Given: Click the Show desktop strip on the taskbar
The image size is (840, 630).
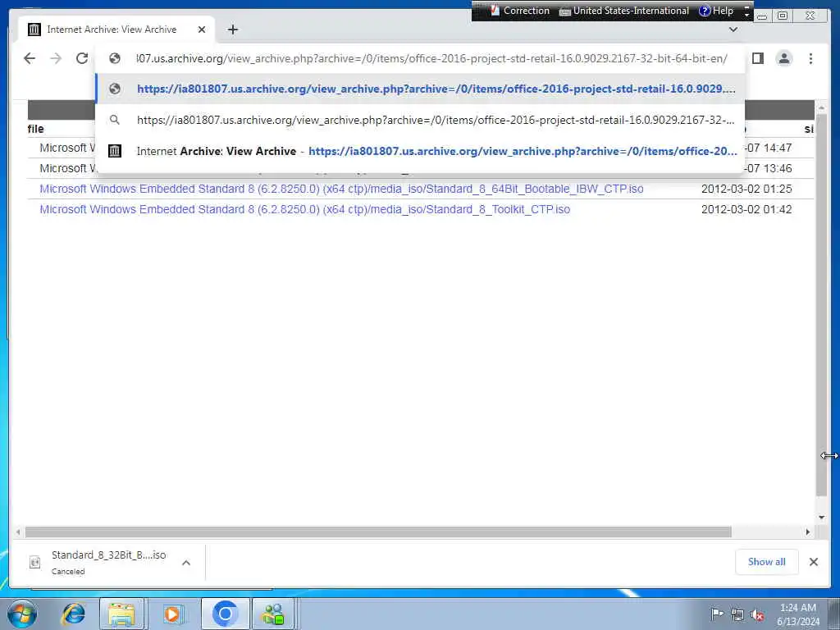Looking at the screenshot, I should pyautogui.click(x=835, y=614).
